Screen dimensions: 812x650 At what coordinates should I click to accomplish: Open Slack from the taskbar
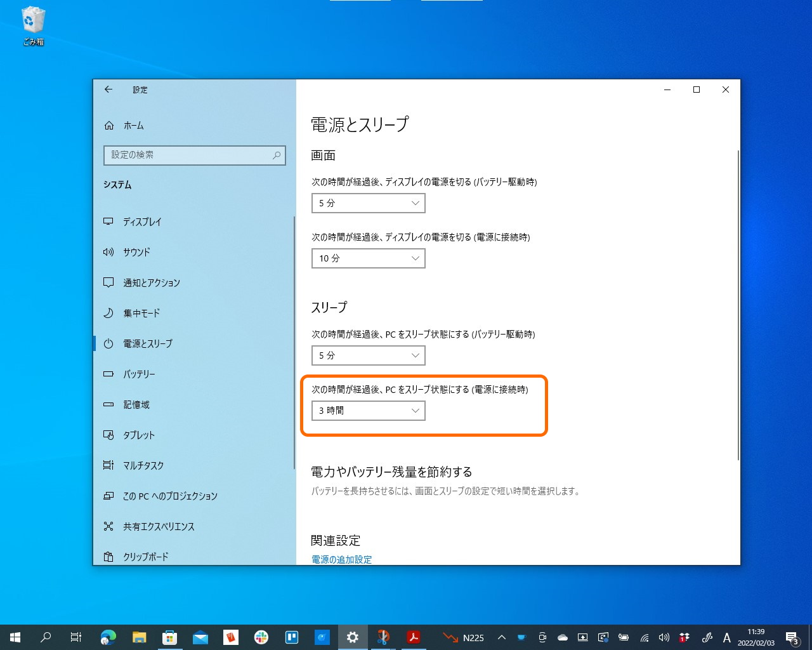(x=261, y=637)
